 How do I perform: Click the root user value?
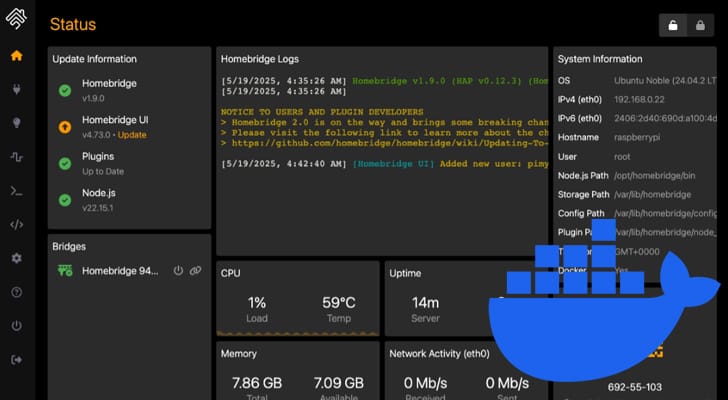click(622, 156)
